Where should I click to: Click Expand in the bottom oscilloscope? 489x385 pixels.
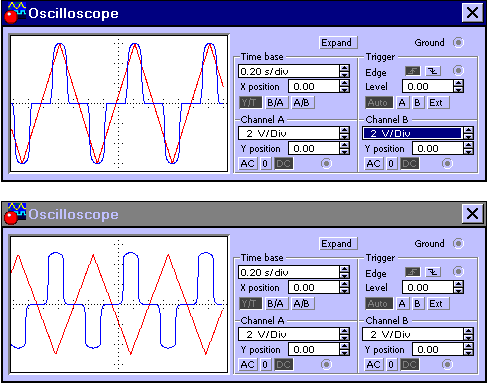coord(338,244)
